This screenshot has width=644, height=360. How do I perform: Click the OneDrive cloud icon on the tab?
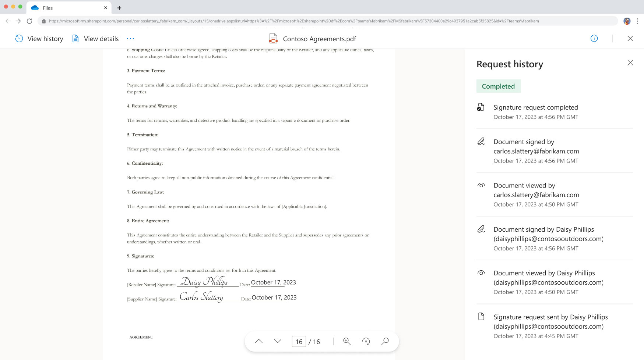click(35, 7)
